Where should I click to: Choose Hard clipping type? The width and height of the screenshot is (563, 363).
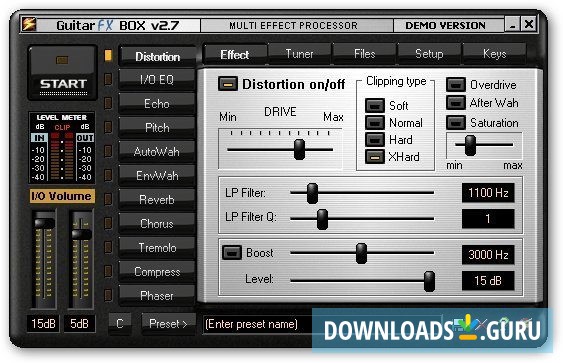click(374, 140)
